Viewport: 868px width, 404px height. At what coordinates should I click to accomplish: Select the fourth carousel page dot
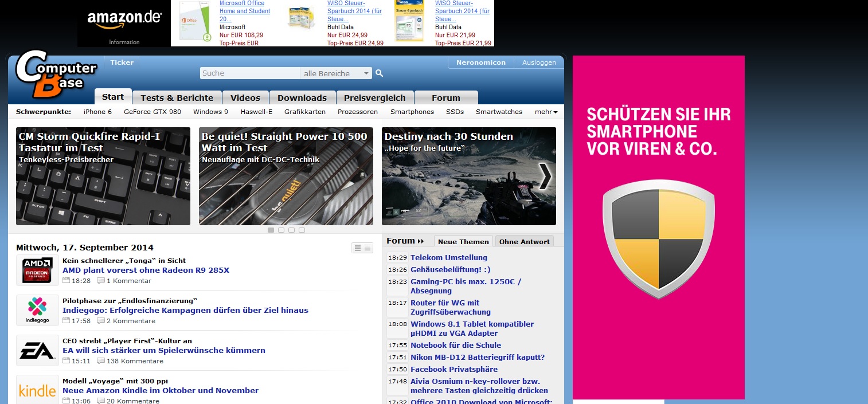point(302,230)
